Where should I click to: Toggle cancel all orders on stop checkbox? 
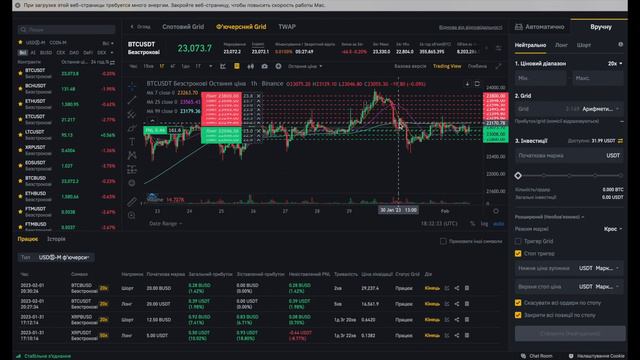tap(518, 303)
